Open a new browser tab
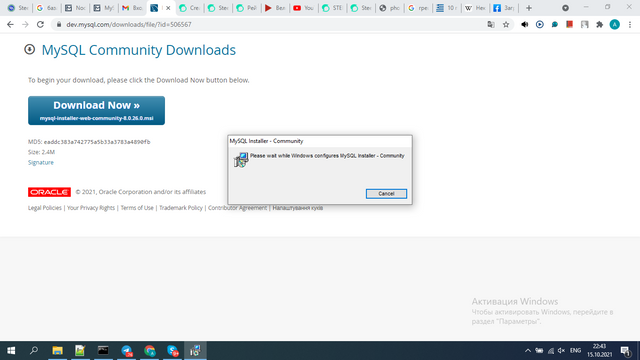 tap(529, 8)
